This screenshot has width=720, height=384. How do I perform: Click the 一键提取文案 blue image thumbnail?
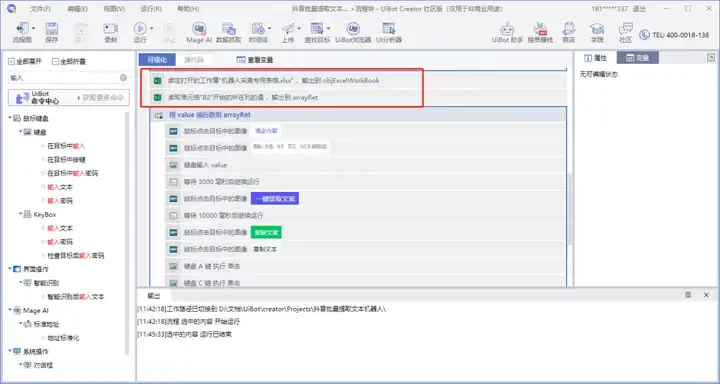[275, 198]
